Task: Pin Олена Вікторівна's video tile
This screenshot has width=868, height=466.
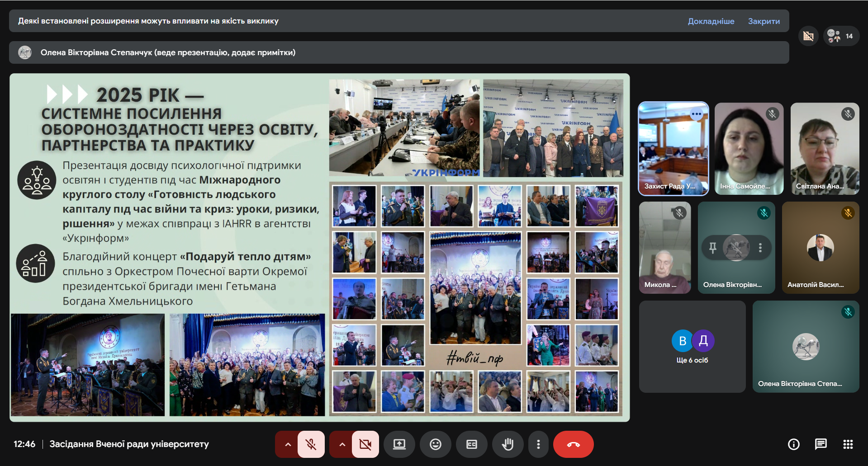Action: point(712,247)
